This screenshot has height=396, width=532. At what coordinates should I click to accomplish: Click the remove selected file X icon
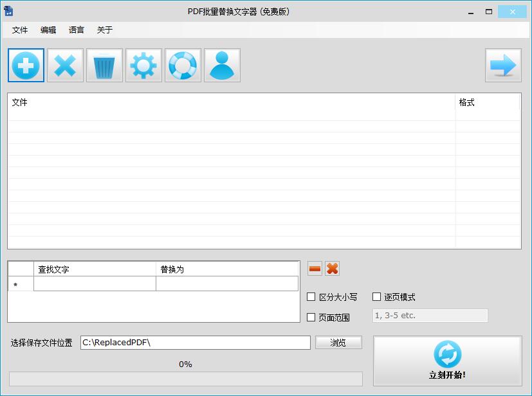[x=65, y=65]
